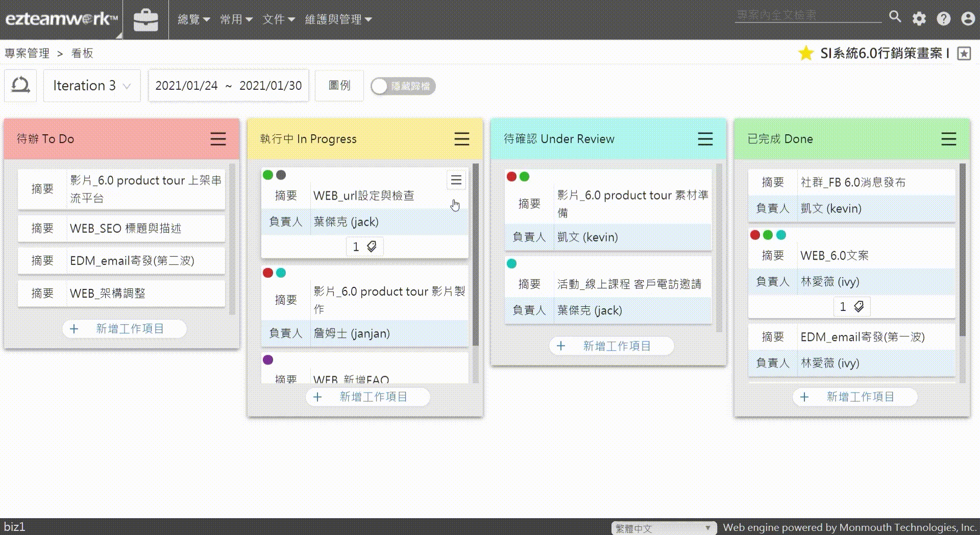Viewport: 980px width, 535px height.
Task: Open the In Progress column hamburger menu
Action: tap(461, 139)
